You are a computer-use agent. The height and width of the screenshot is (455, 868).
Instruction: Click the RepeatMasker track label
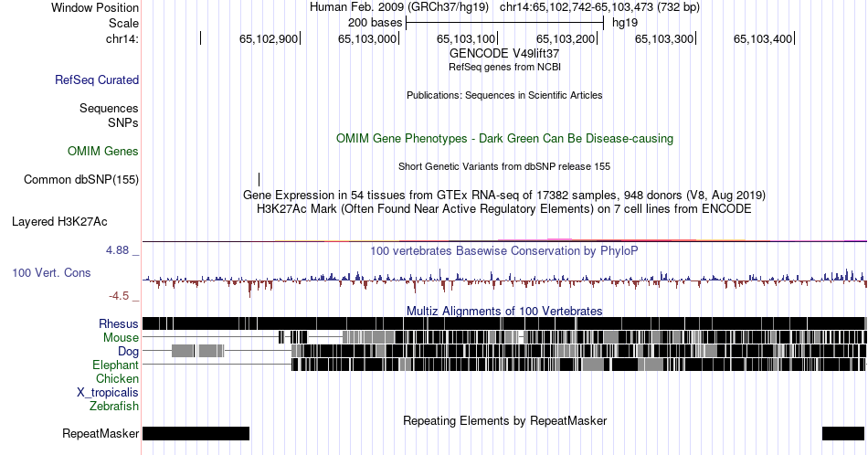pyautogui.click(x=101, y=433)
